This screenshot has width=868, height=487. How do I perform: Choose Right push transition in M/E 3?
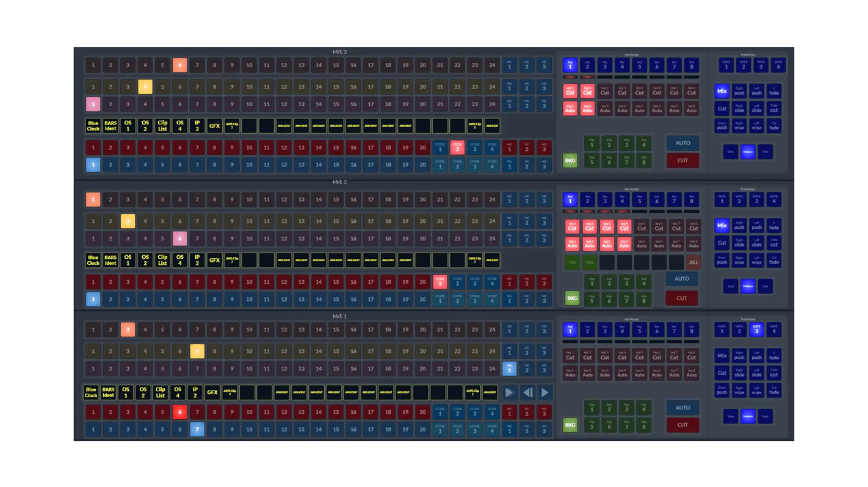739,91
